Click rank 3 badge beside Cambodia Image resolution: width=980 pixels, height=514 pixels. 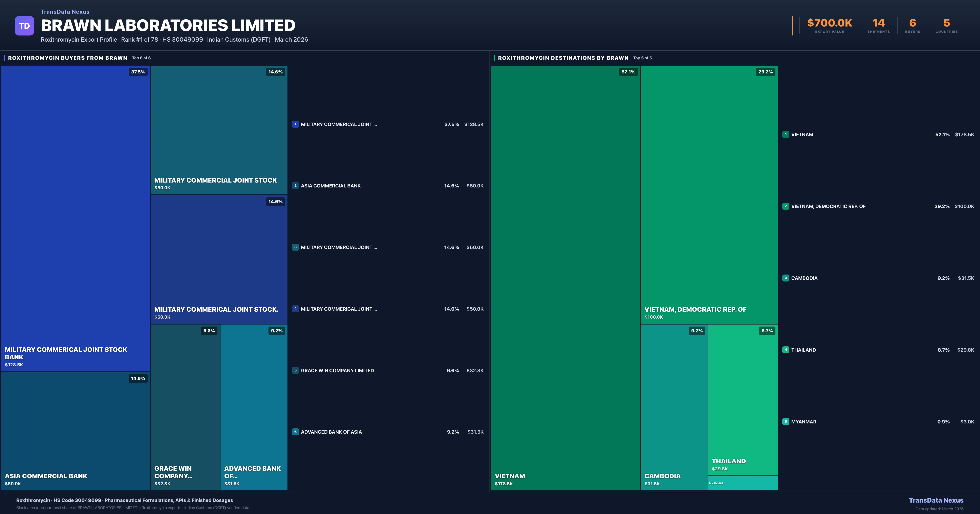786,278
